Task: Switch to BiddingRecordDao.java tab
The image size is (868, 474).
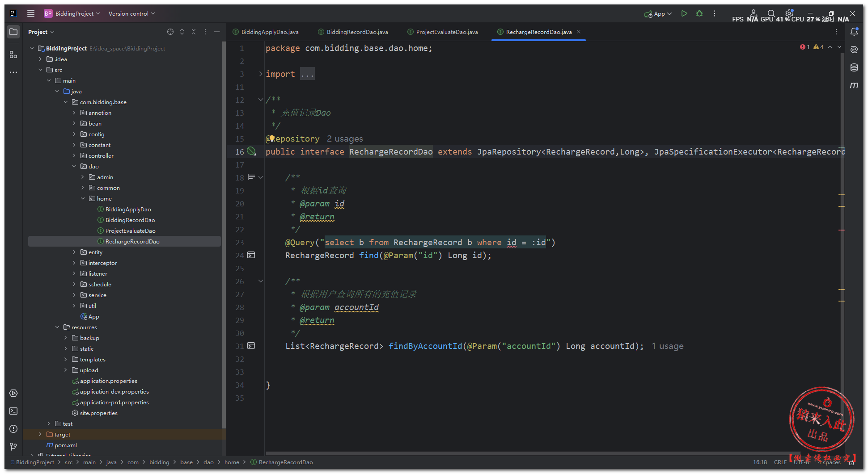Action: 357,32
